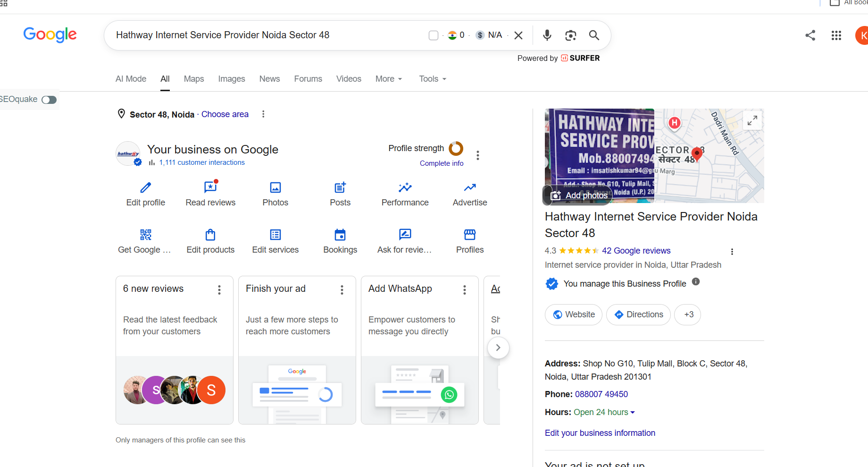Switch to Maps tab

[194, 79]
